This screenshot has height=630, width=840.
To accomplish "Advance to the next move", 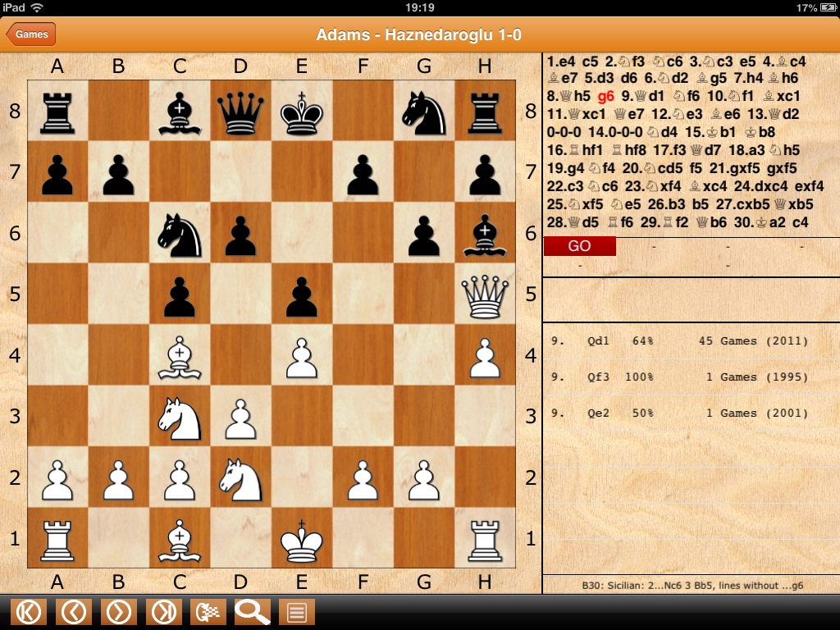I will pos(119,612).
